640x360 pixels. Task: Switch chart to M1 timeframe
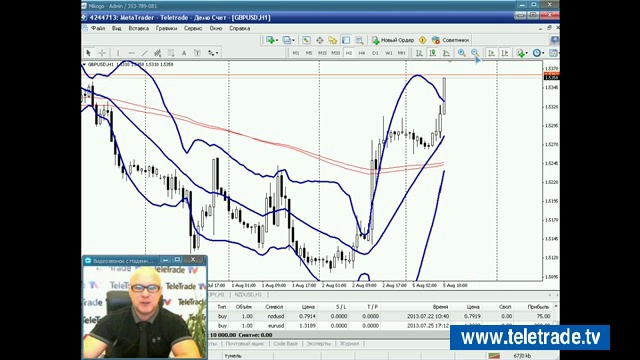(296, 53)
